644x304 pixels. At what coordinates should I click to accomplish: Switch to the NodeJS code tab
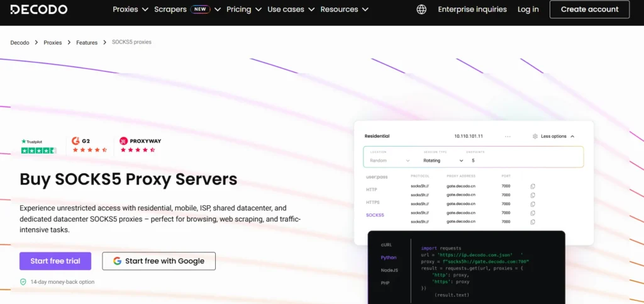click(x=389, y=270)
